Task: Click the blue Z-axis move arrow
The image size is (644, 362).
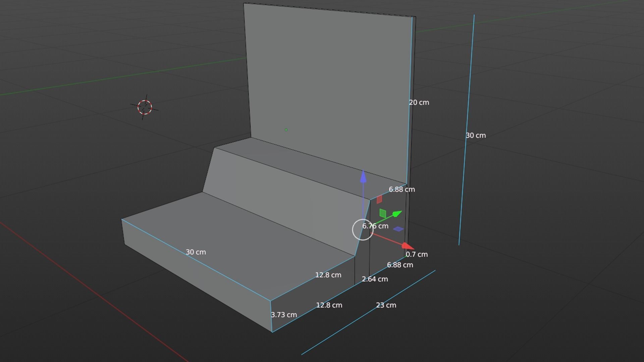Action: (363, 177)
